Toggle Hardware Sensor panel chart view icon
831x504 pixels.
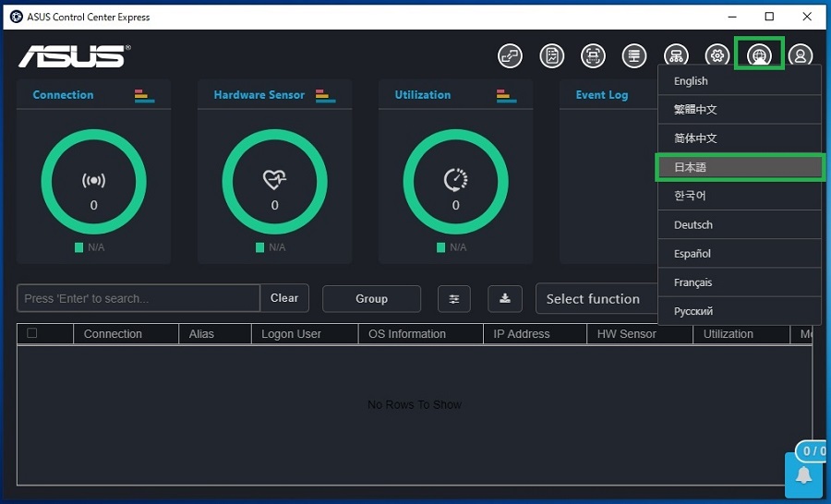325,95
